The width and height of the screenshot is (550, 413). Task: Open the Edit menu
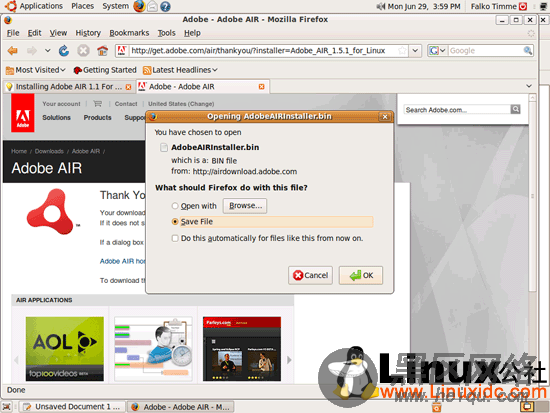point(34,33)
